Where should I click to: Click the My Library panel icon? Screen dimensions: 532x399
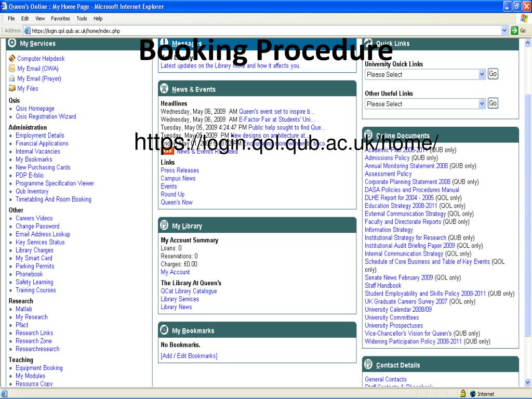[164, 225]
